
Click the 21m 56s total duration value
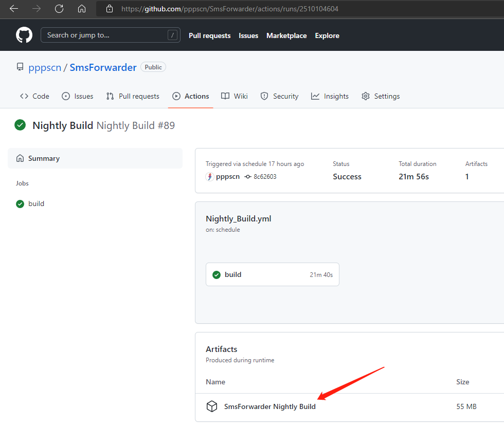click(x=413, y=177)
